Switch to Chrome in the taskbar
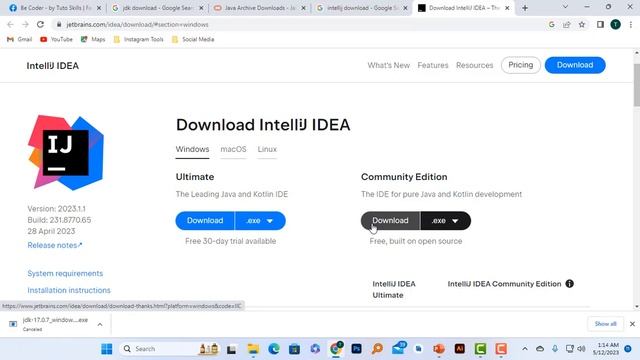Screen dimensions: 640x360 [x=336, y=349]
